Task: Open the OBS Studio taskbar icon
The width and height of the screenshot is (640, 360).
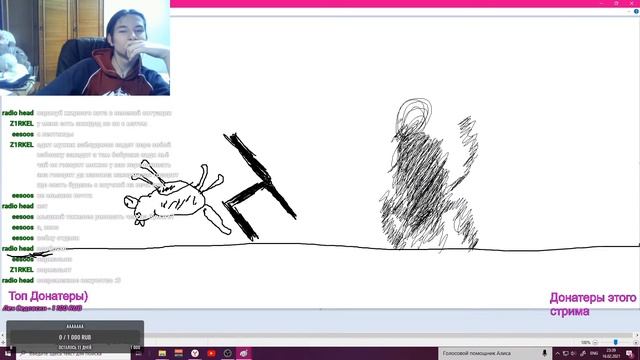Action: point(227,353)
